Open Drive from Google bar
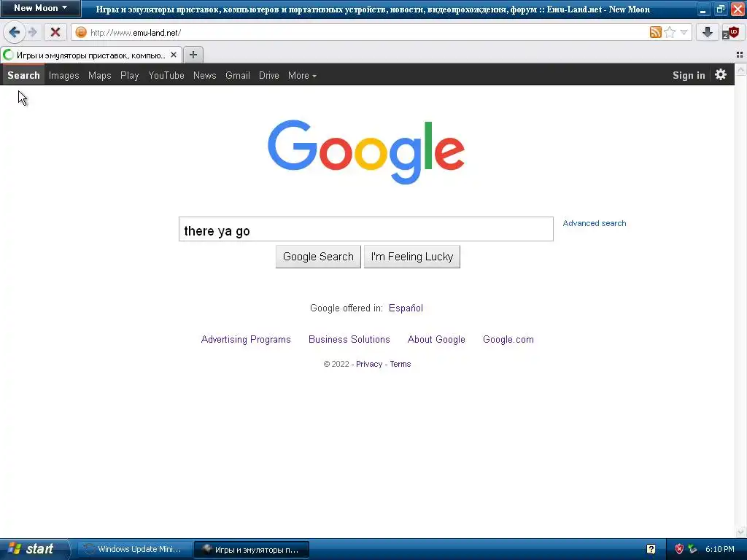The height and width of the screenshot is (560, 747). tap(269, 75)
